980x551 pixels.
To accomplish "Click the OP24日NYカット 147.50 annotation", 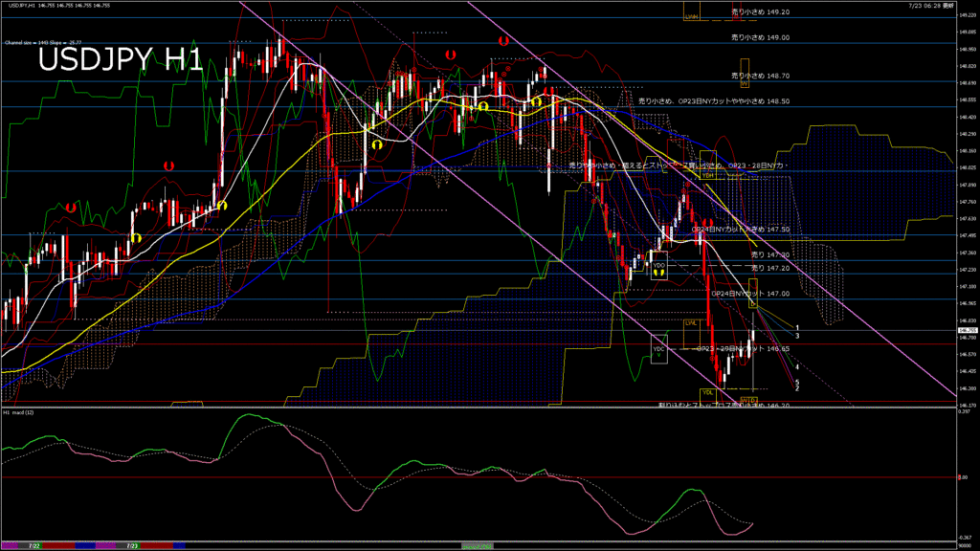I will 741,230.
